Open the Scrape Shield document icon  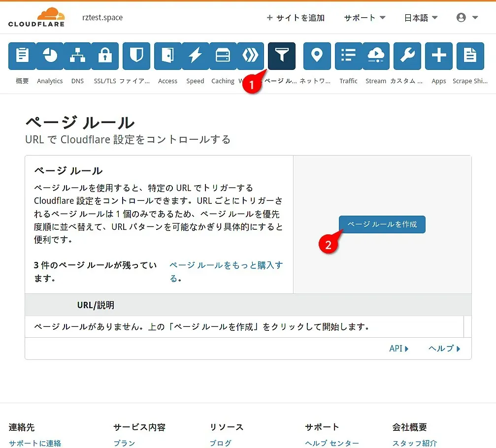[470, 56]
